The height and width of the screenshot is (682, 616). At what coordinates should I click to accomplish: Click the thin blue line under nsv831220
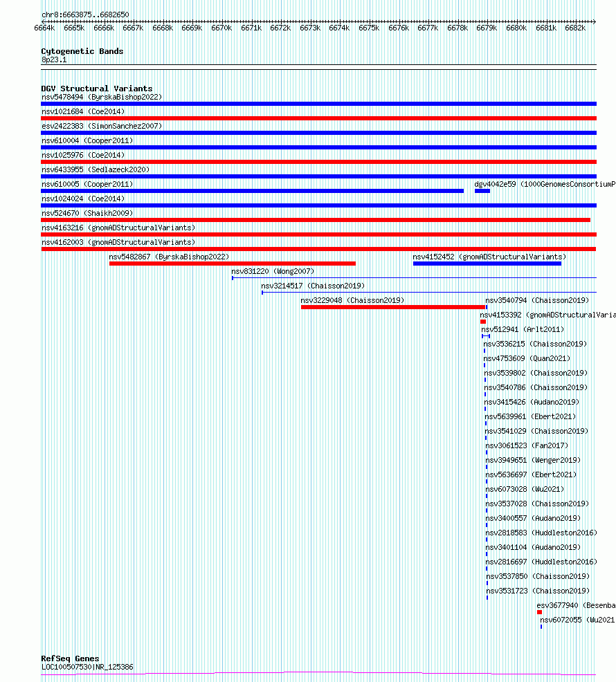click(414, 278)
